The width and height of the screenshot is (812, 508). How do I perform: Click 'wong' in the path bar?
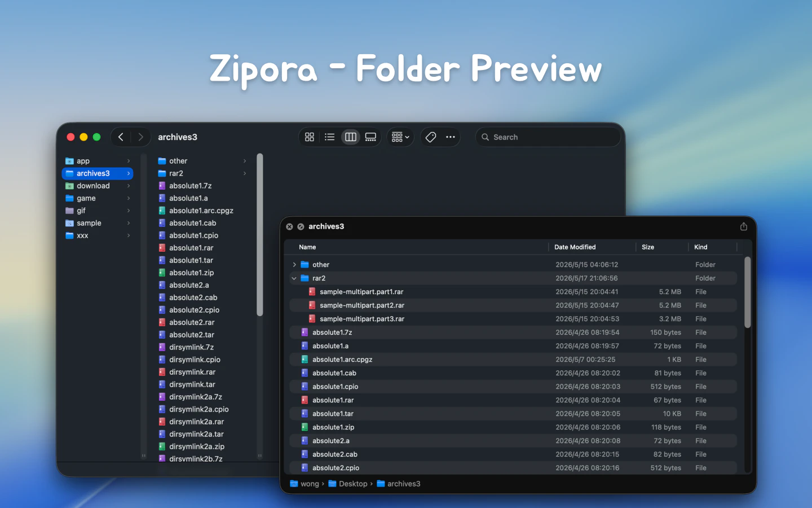(x=304, y=484)
